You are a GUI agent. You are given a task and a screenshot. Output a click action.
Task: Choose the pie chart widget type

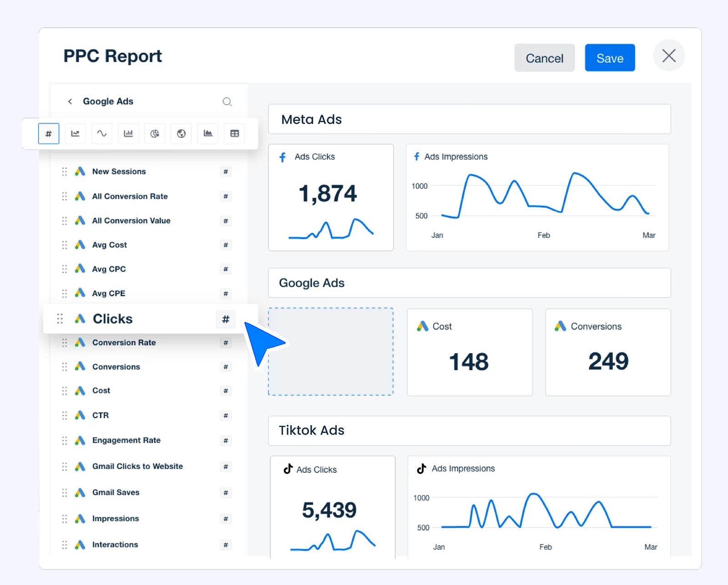pos(155,134)
